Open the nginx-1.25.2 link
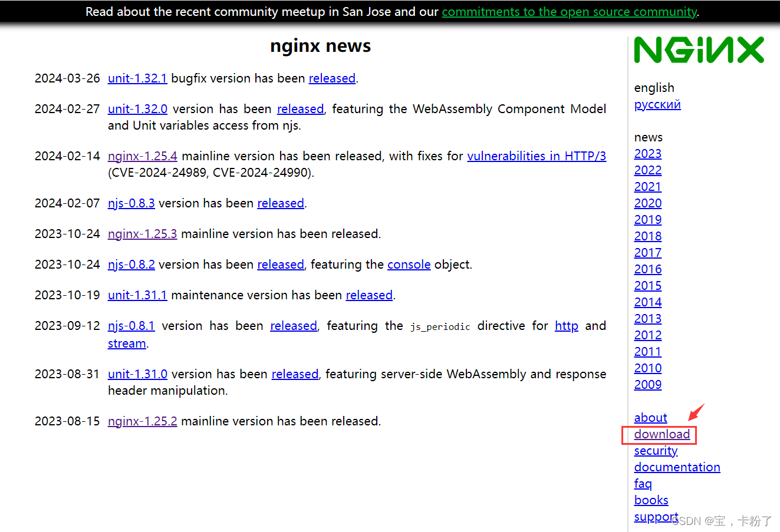 pyautogui.click(x=143, y=421)
